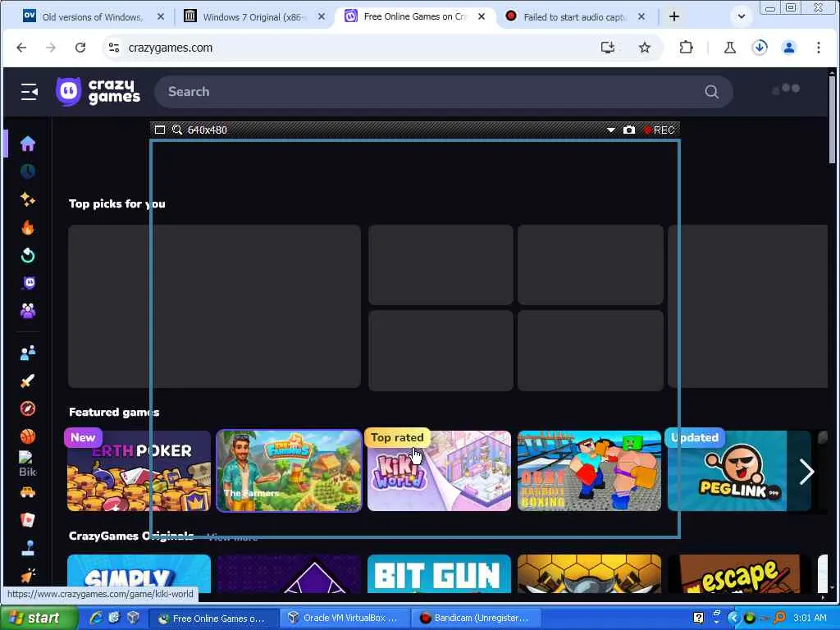Toggle the CrazyGames sidebar menu button

pos(29,92)
